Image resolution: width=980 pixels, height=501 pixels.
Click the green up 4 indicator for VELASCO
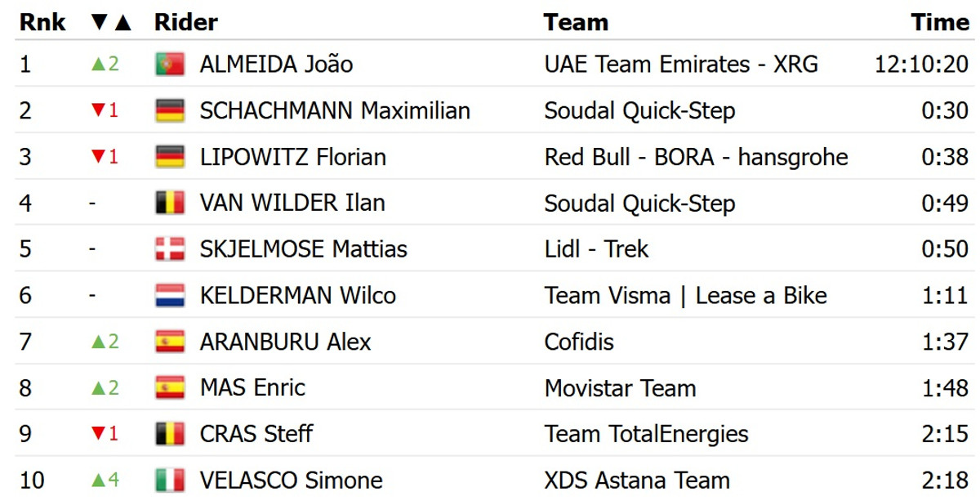pos(105,481)
